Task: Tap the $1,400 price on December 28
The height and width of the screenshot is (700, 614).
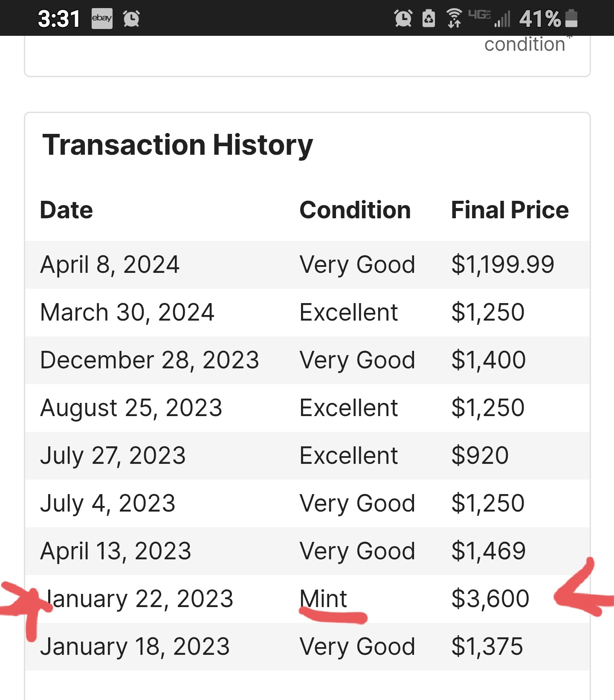Action: point(489,360)
